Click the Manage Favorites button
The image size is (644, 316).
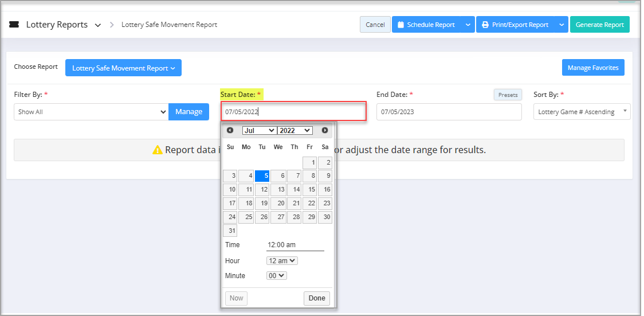click(x=592, y=68)
